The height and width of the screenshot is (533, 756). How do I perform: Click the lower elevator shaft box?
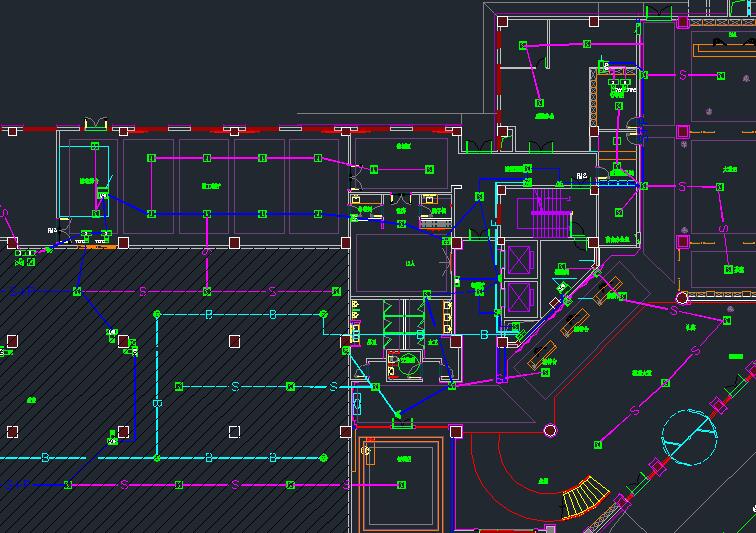click(522, 297)
